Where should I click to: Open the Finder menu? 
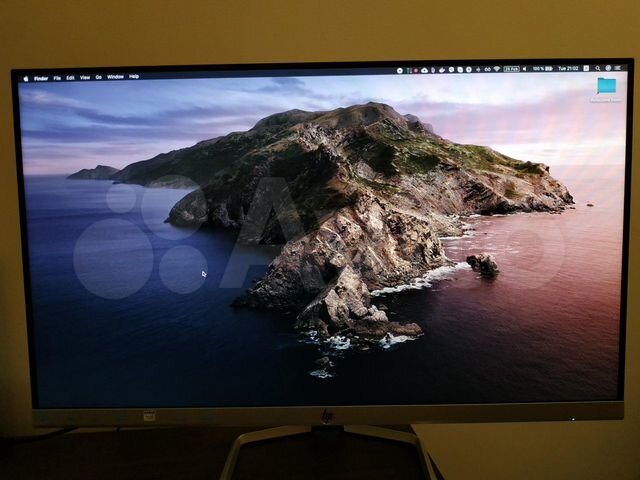(41, 77)
